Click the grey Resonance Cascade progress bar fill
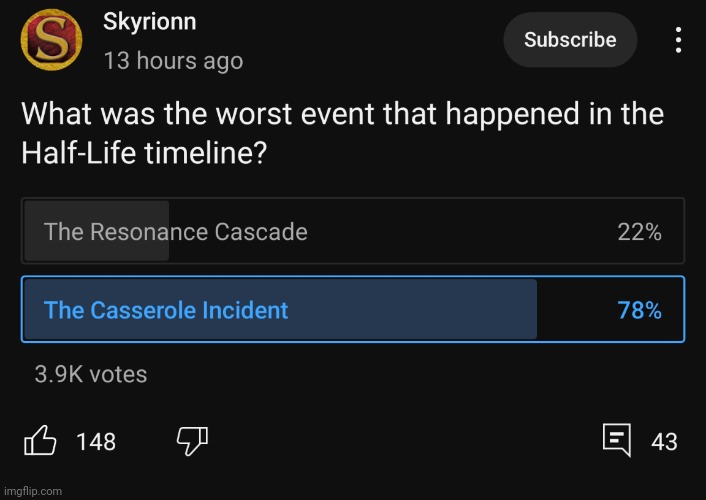 click(97, 231)
